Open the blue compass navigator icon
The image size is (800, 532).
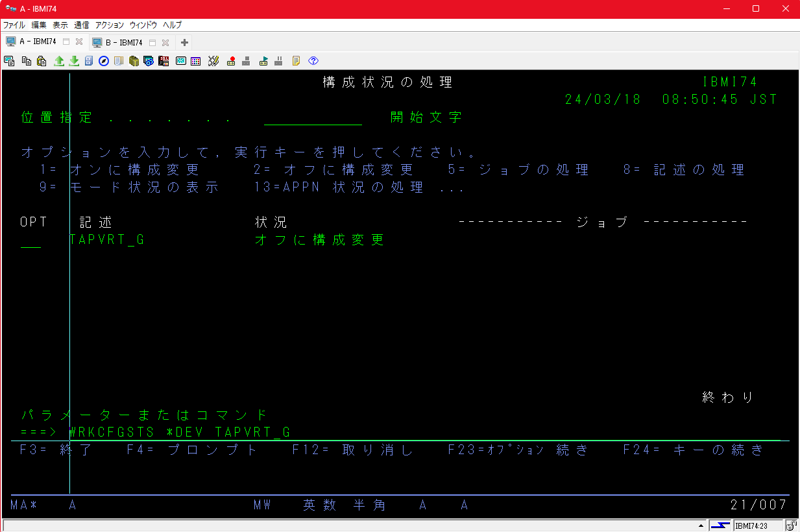click(x=104, y=61)
